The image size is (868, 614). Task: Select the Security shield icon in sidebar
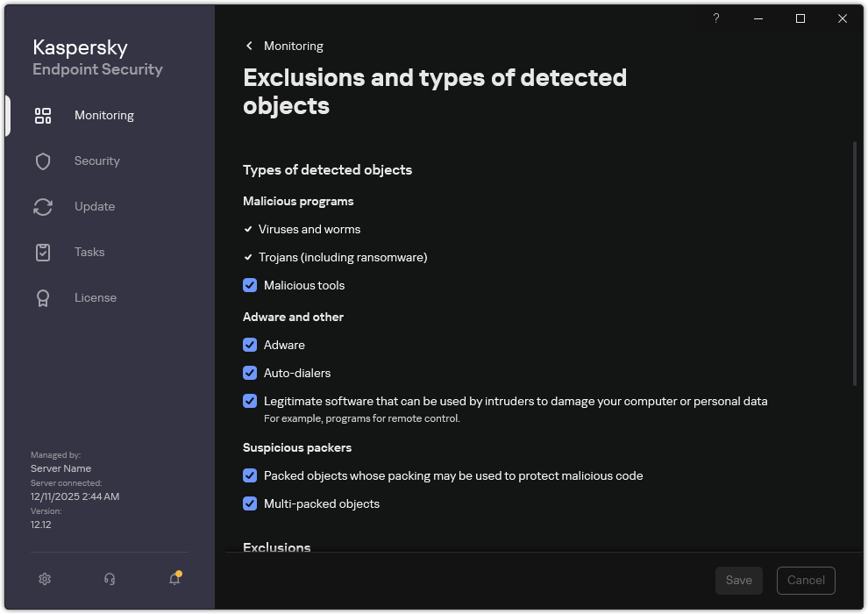[43, 161]
